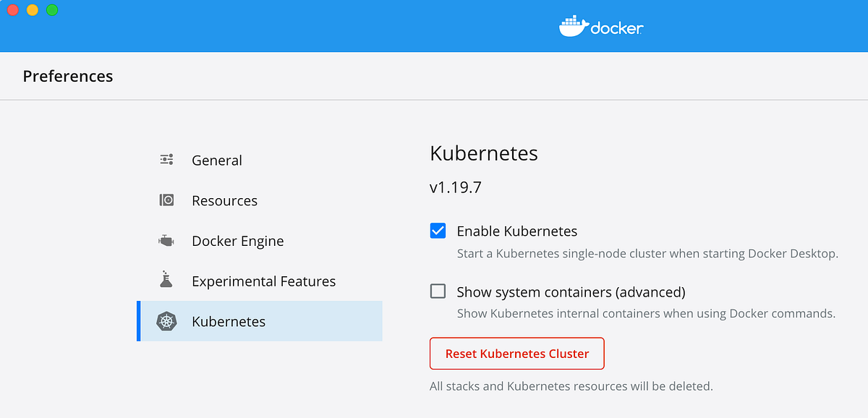Viewport: 868px width, 418px height.
Task: Select the Kubernetes sidebar item
Action: pos(229,322)
